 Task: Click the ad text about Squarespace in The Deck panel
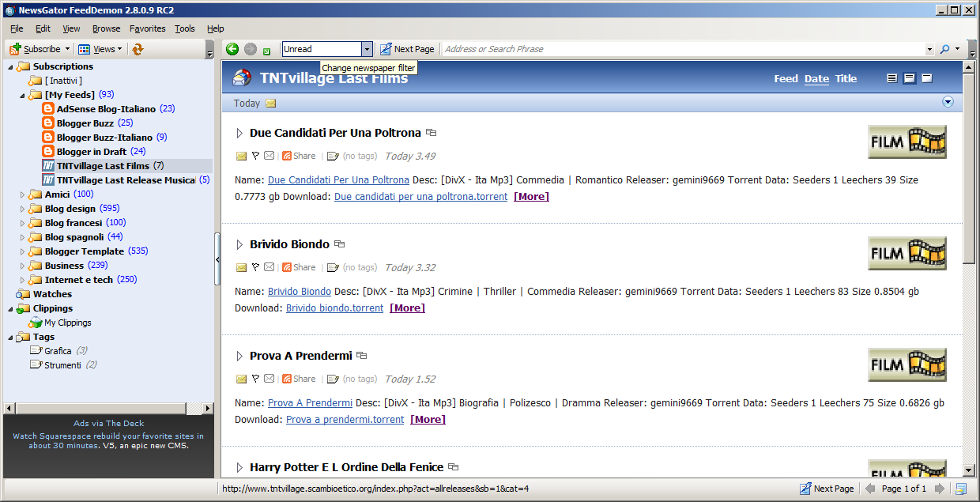click(108, 440)
